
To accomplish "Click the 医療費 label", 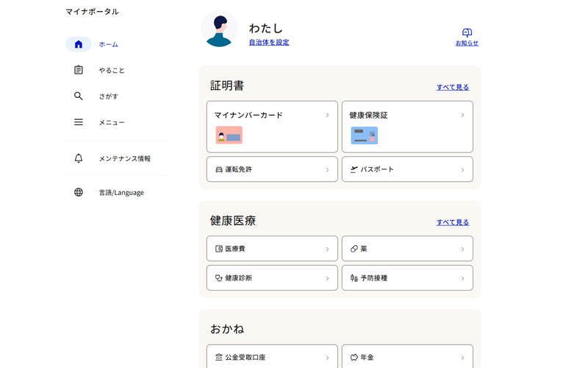I will coord(235,249).
